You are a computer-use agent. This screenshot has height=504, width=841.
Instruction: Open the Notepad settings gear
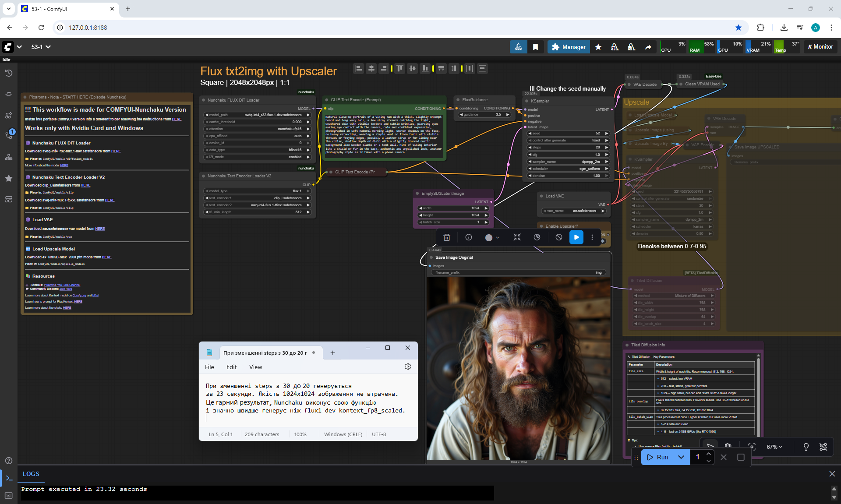(x=408, y=367)
